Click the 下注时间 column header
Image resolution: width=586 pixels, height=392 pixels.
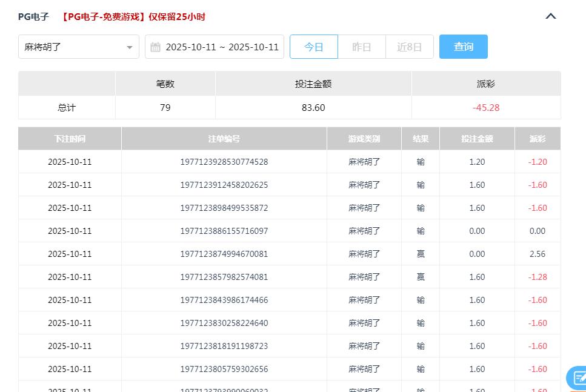(69, 138)
